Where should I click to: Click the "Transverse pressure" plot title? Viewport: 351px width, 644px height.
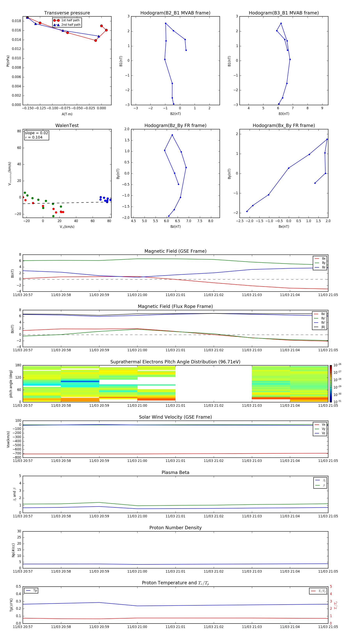67,13
